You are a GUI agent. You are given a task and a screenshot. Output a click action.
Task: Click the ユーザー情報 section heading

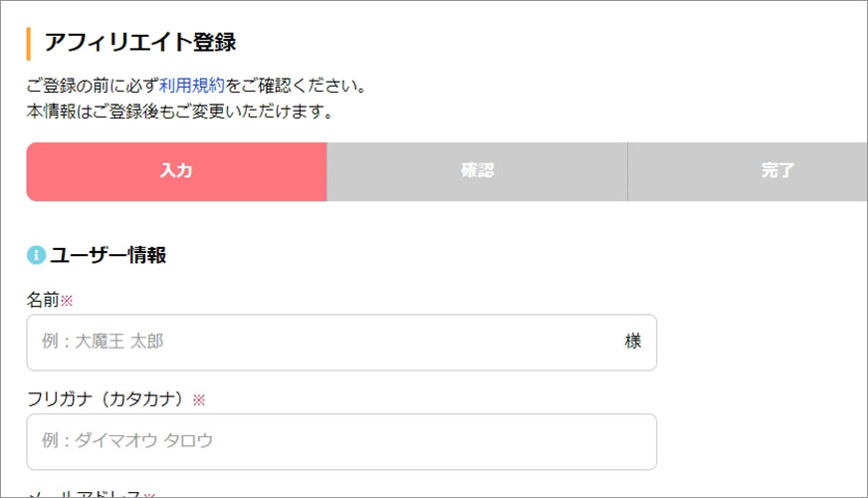108,255
